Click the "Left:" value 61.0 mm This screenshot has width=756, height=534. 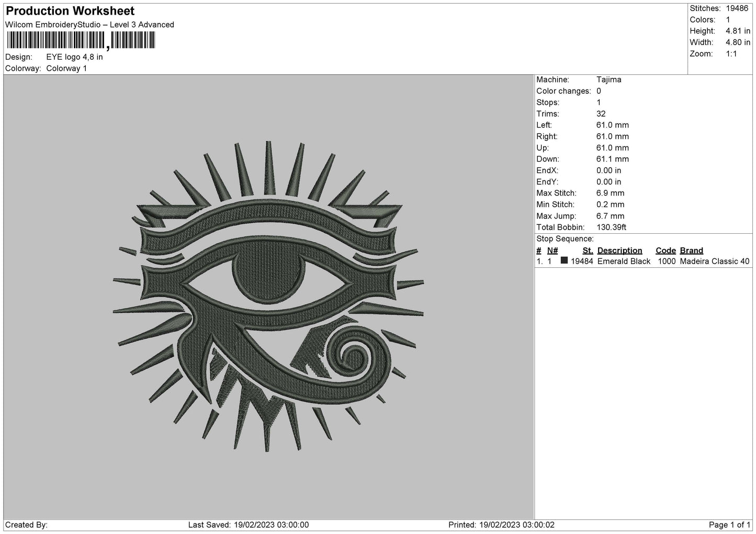coord(613,125)
